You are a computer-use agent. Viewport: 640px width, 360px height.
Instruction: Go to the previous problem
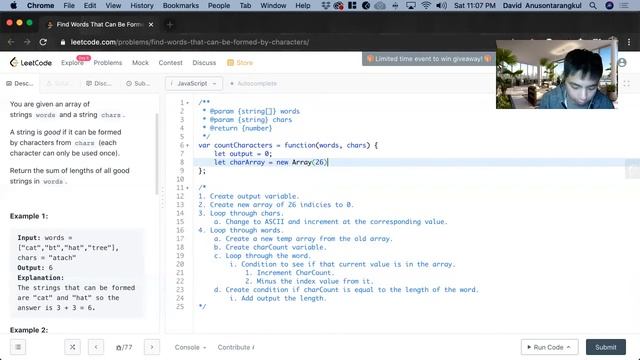coord(96,347)
